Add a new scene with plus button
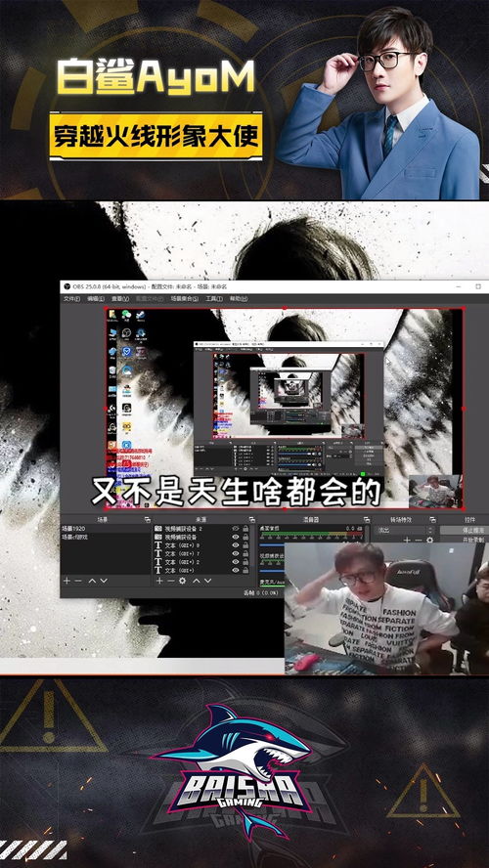The height and width of the screenshot is (868, 489). click(x=67, y=581)
